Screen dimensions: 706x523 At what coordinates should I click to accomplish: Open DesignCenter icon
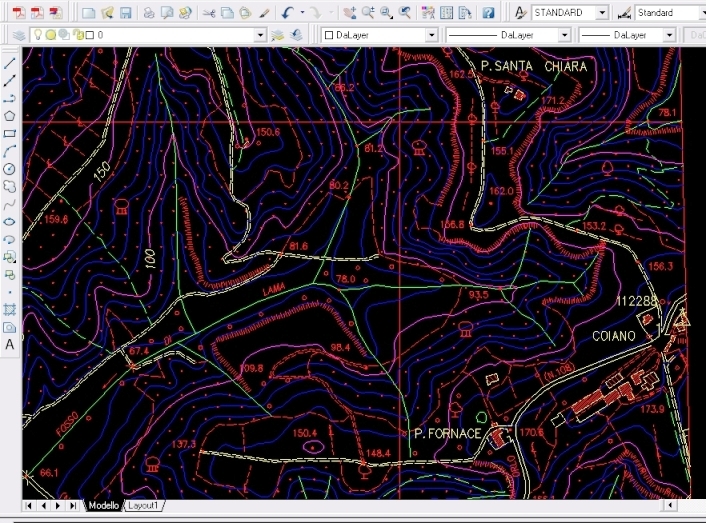coord(446,13)
